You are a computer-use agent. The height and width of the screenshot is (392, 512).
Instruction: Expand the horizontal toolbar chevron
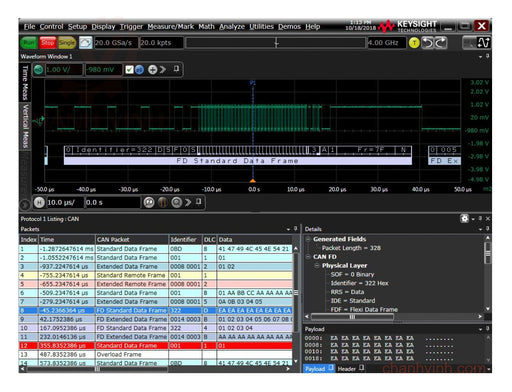[x=188, y=202]
